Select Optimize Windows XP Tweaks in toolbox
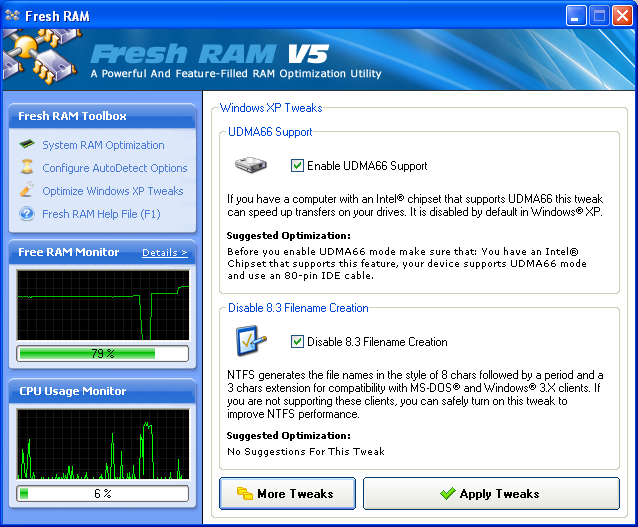 [x=112, y=191]
